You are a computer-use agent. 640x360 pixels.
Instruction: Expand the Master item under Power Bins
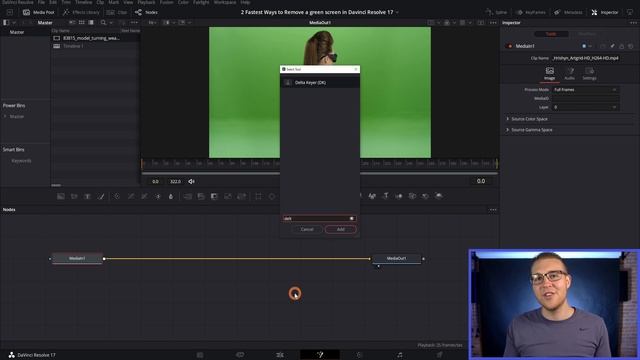click(5, 117)
